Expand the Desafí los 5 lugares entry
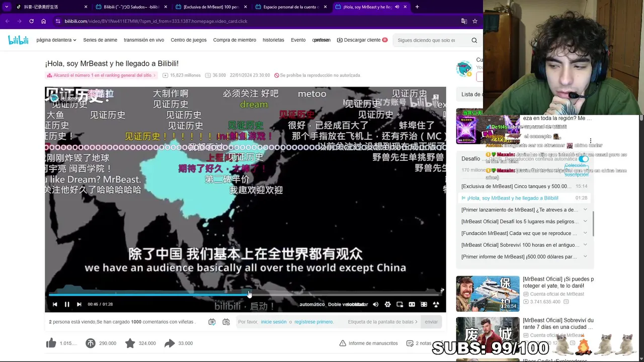The height and width of the screenshot is (362, 644). pos(585,221)
